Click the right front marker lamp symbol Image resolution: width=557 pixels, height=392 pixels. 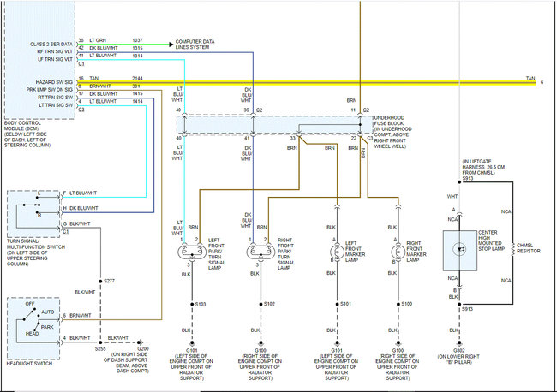[x=398, y=252]
